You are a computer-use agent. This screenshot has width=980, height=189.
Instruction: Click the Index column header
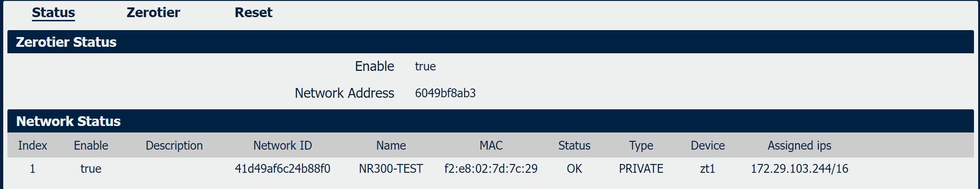[x=32, y=145]
